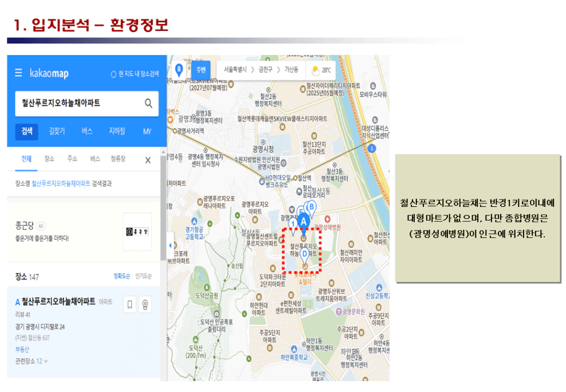Expand 관련장소 12 list

(x=32, y=361)
